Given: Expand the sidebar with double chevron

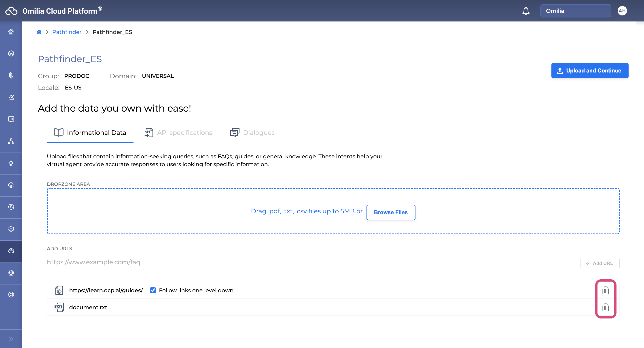Looking at the screenshot, I should [11, 339].
